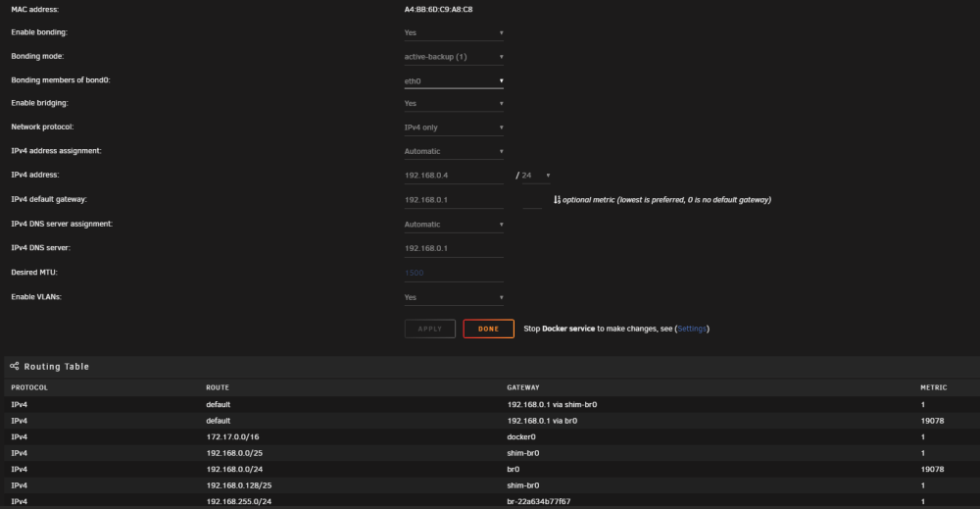The image size is (980, 509).
Task: Open IPv4 address assignment dropdown
Action: (454, 151)
